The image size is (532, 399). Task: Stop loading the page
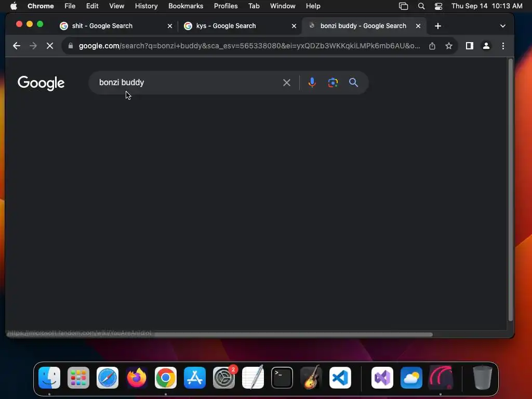tap(50, 46)
